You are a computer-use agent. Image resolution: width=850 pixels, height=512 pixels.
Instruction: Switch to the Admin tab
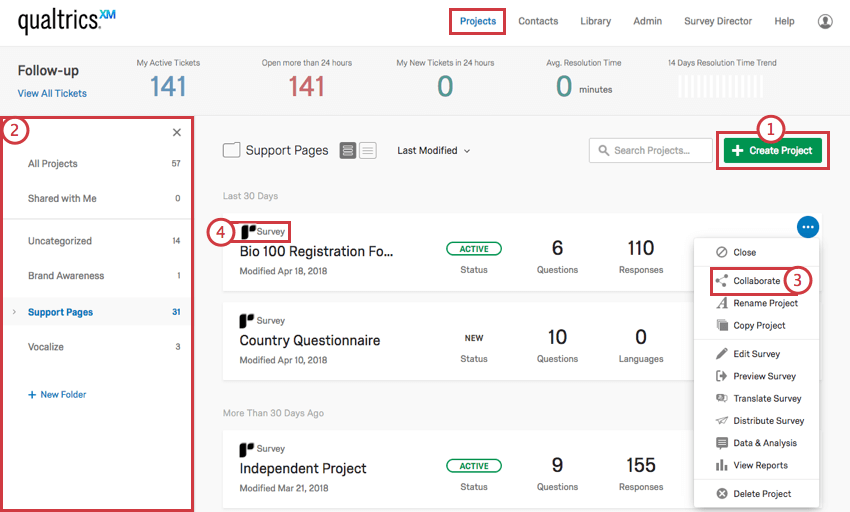click(647, 21)
